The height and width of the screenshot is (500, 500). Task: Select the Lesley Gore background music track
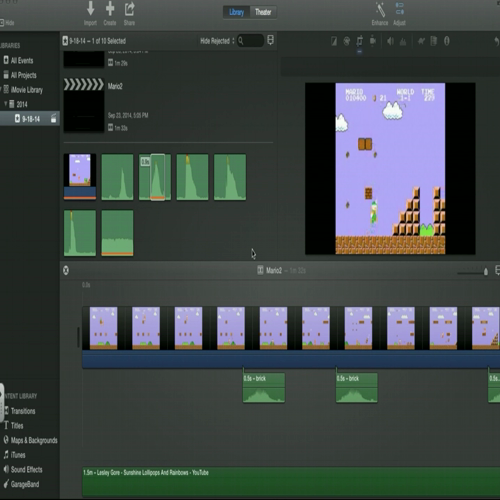pos(291,481)
